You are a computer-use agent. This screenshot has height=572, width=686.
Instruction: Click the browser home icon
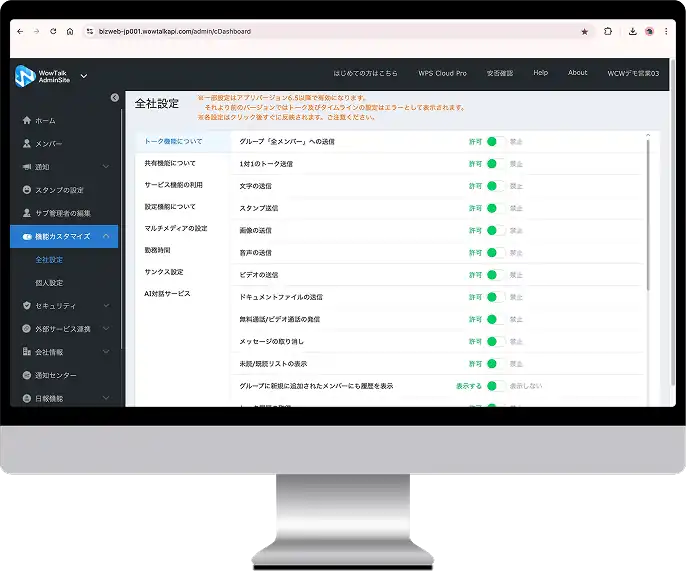pyautogui.click(x=70, y=32)
